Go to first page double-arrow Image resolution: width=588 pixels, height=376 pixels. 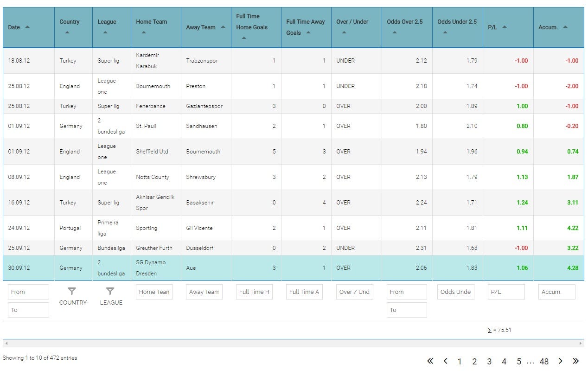tap(430, 361)
